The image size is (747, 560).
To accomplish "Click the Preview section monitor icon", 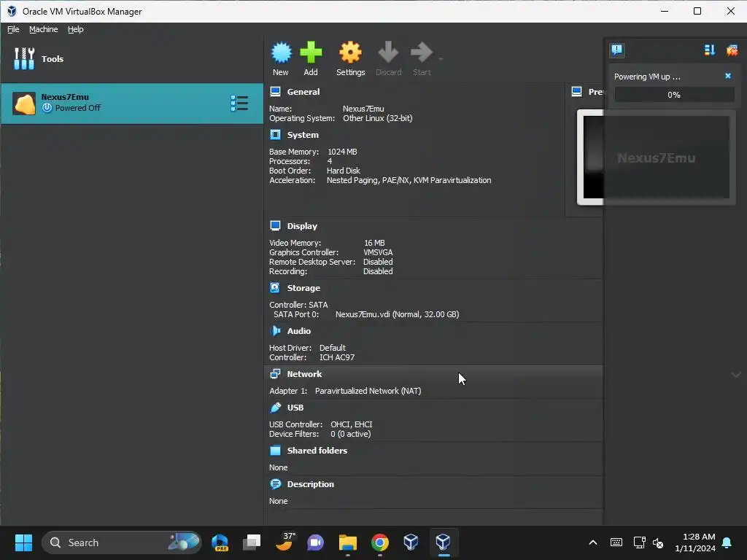I will 576,91.
